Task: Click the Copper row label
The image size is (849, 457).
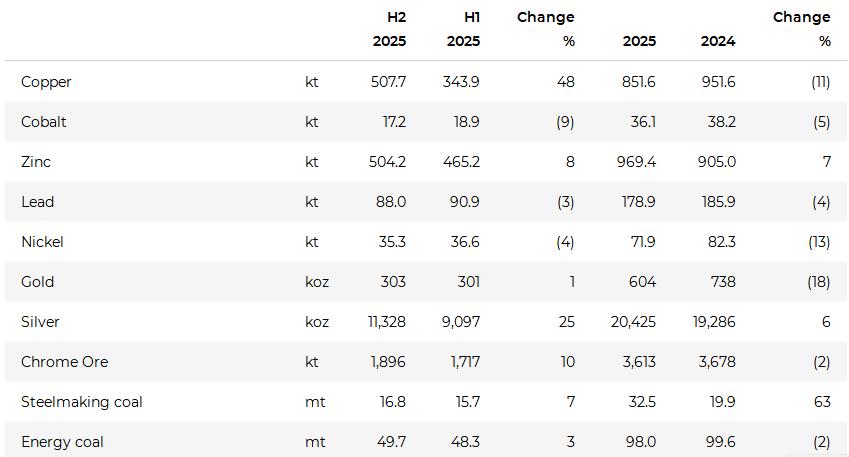Action: (46, 82)
